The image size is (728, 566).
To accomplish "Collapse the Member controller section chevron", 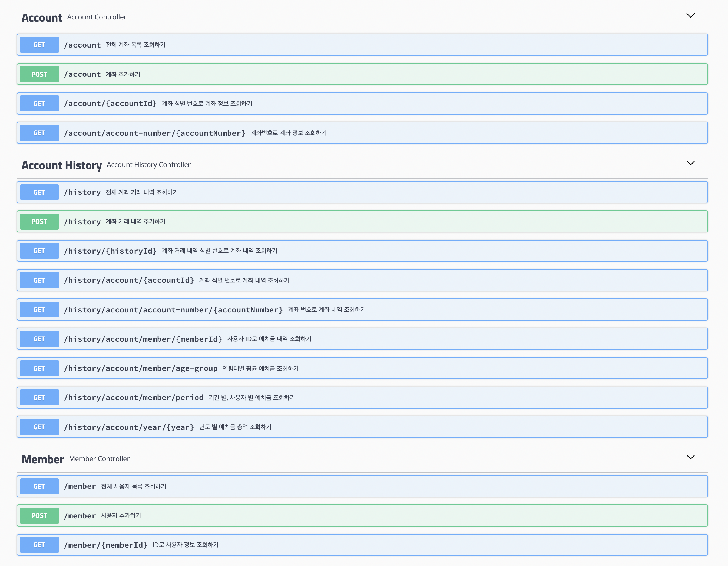I will (690, 457).
